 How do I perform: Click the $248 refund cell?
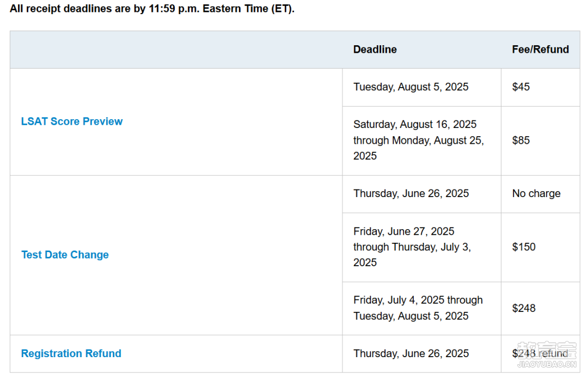tap(540, 353)
